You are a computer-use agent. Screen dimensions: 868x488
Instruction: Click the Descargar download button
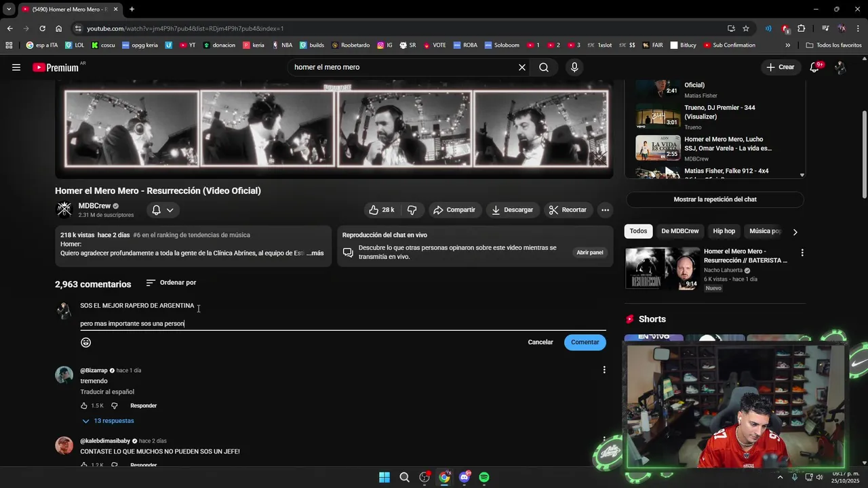pos(513,210)
